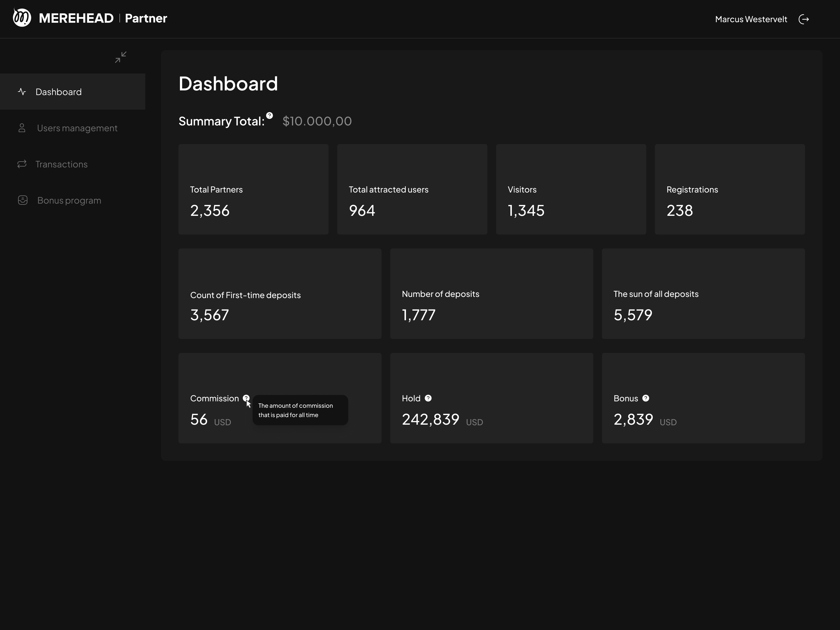Click the Users management person icon
This screenshot has height=630, width=840.
(22, 128)
